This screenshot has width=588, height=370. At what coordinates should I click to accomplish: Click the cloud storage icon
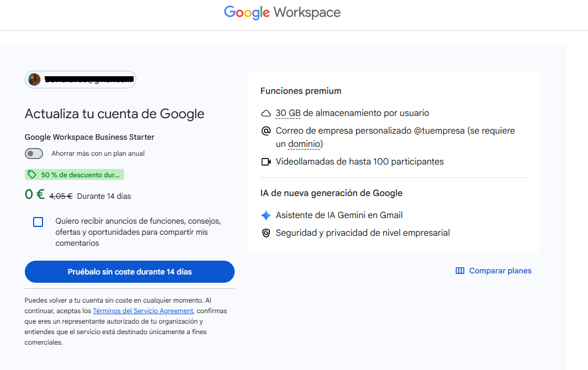click(266, 113)
